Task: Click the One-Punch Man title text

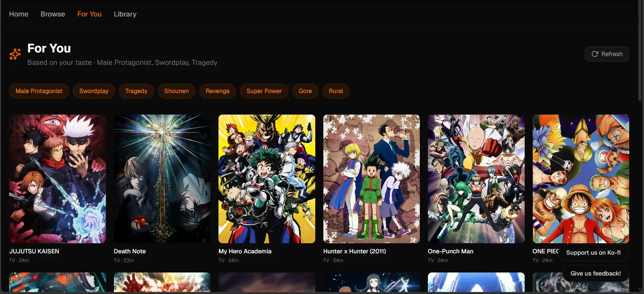Action: point(450,251)
